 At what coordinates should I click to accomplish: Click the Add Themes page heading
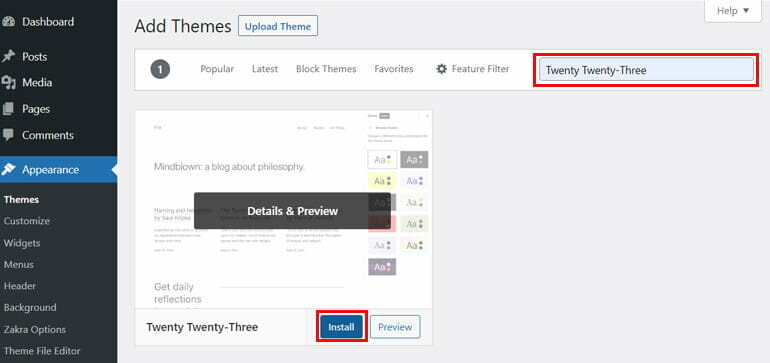[x=183, y=26]
